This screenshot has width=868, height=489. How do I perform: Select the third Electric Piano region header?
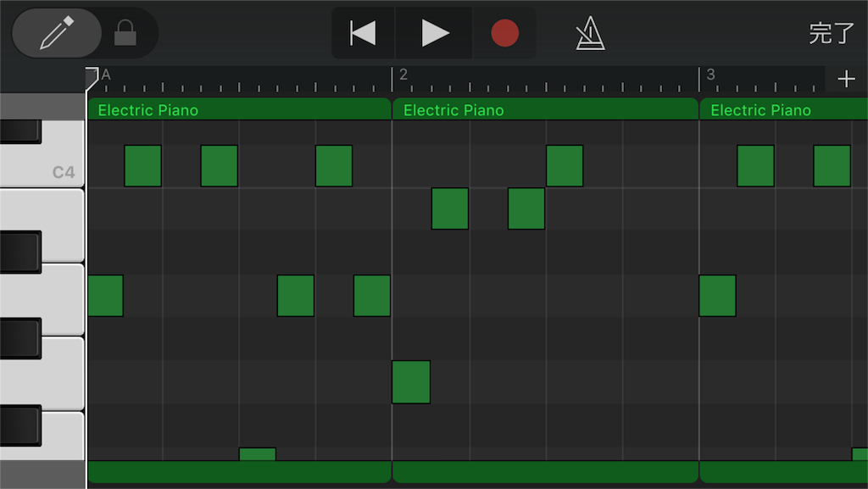[x=784, y=109]
